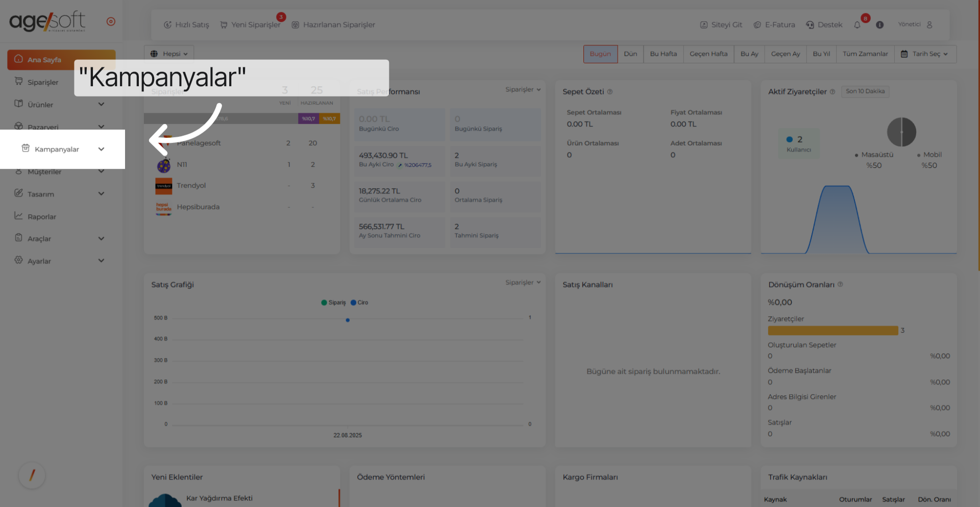Click the Hazırlanan Siparişler icon

[295, 24]
